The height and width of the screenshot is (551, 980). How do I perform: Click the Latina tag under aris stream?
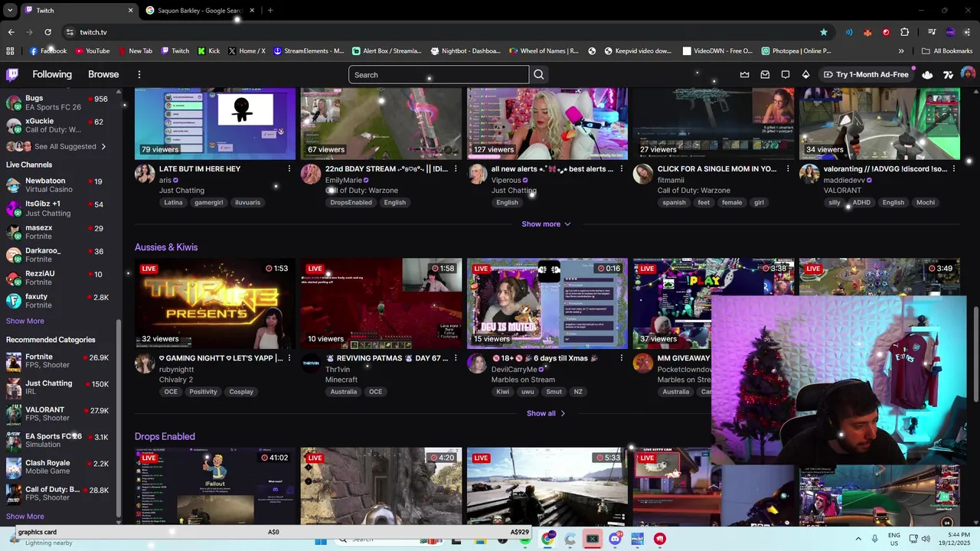click(x=173, y=202)
